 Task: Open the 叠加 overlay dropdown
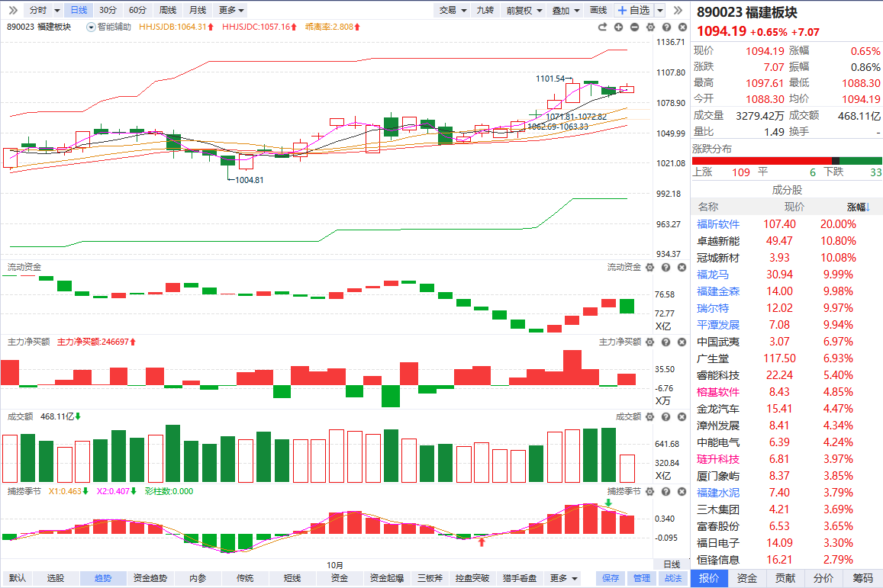(566, 10)
